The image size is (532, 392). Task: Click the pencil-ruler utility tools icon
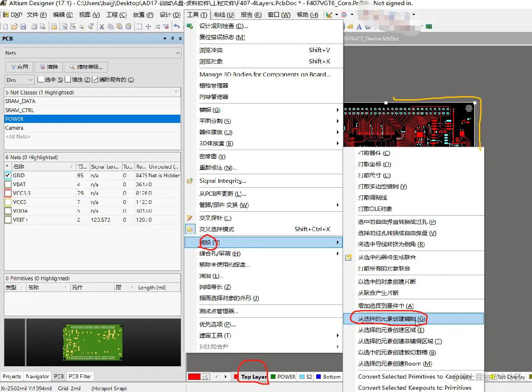pos(329,15)
